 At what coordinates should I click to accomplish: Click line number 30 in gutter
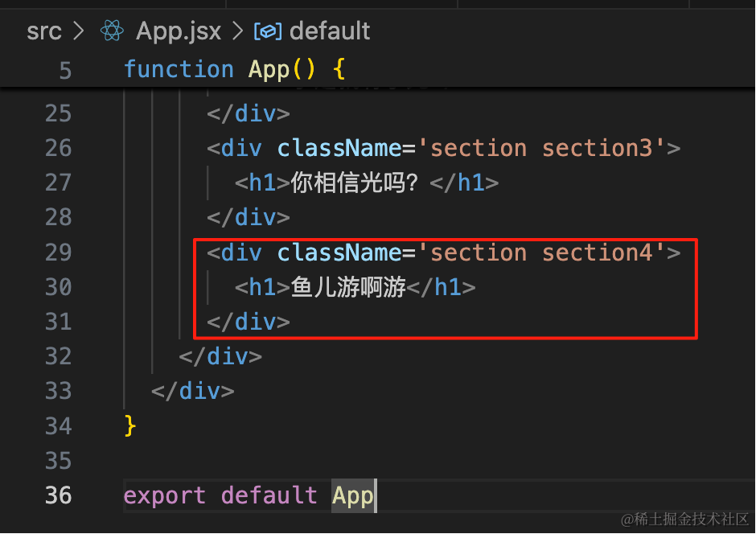[x=59, y=287]
